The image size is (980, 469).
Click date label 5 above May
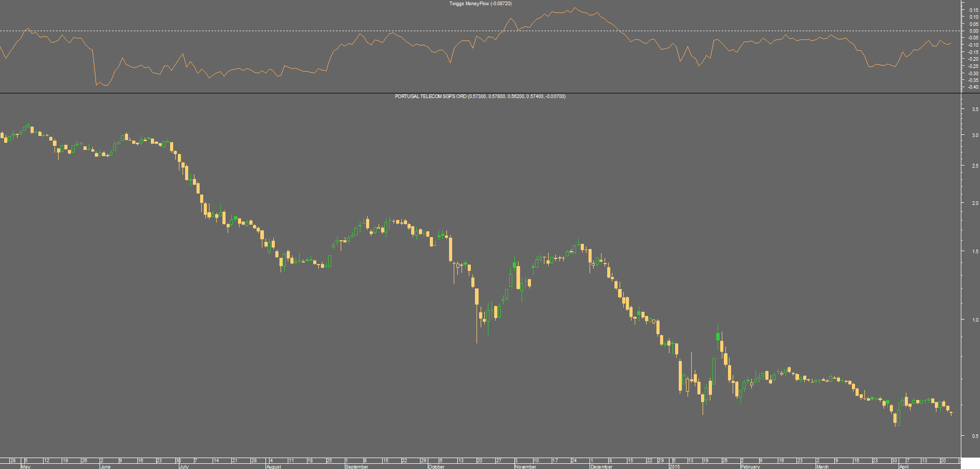(x=26, y=461)
